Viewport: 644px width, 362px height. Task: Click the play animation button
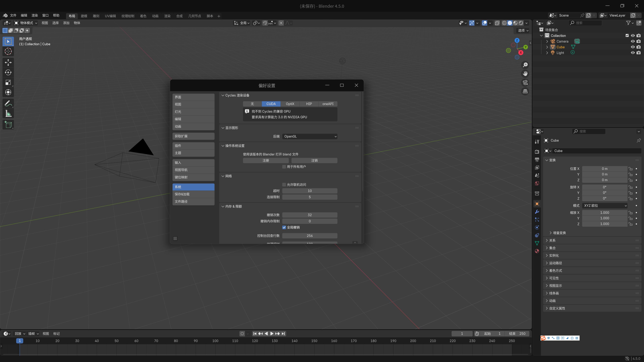pos(272,333)
